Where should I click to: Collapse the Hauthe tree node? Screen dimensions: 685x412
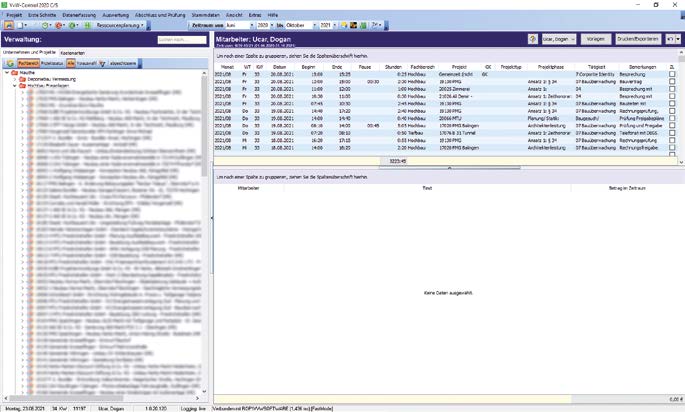click(x=7, y=73)
